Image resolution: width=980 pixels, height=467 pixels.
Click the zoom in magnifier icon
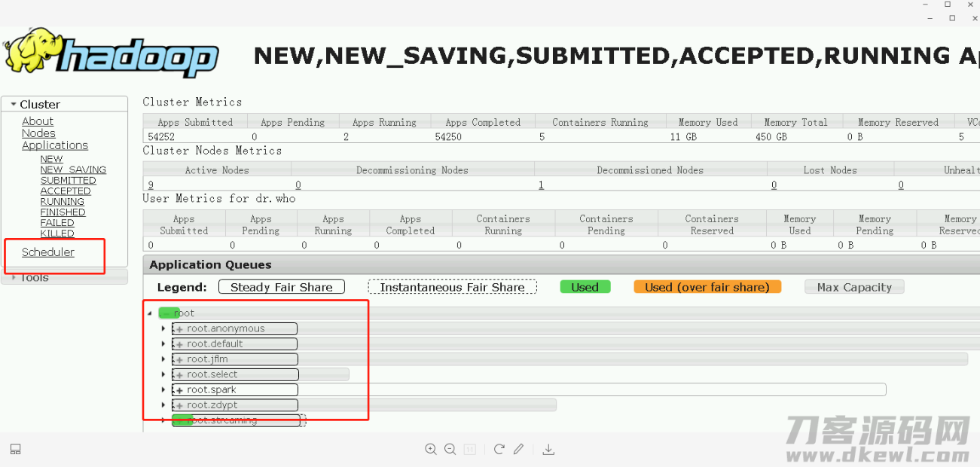pos(431,449)
